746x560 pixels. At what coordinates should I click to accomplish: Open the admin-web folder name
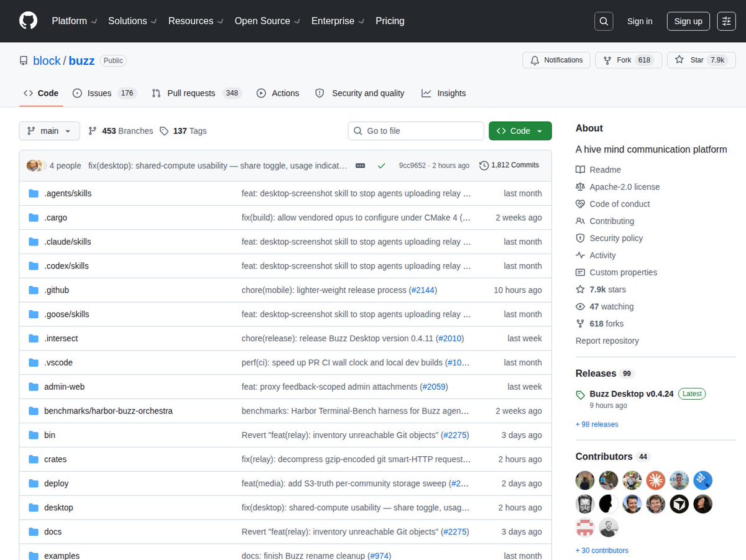click(64, 387)
